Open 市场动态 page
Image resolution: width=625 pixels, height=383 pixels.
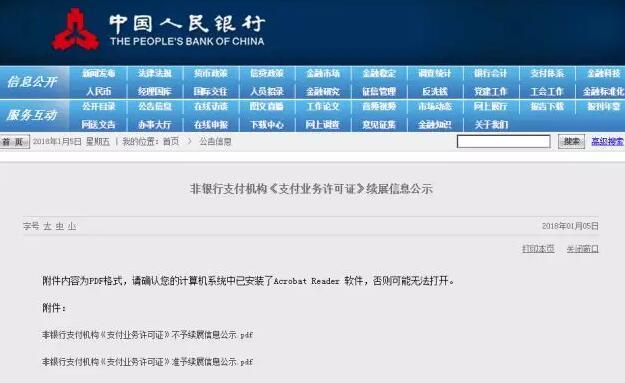coord(435,106)
